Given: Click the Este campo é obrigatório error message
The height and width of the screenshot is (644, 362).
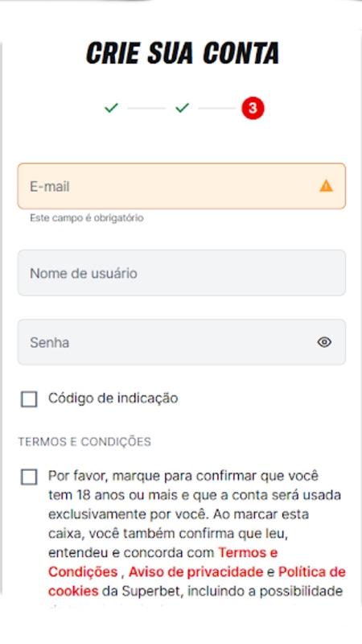Looking at the screenshot, I should coord(87,218).
